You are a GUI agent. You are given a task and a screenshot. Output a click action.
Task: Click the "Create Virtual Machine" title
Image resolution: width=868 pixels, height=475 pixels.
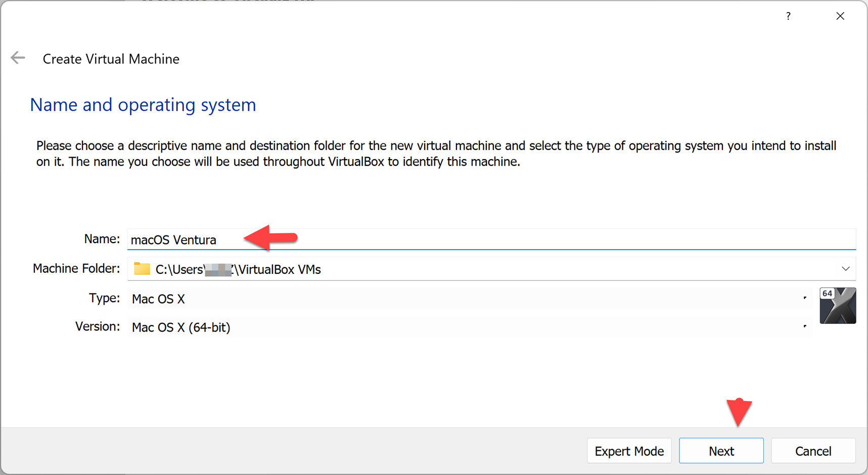pyautogui.click(x=111, y=59)
